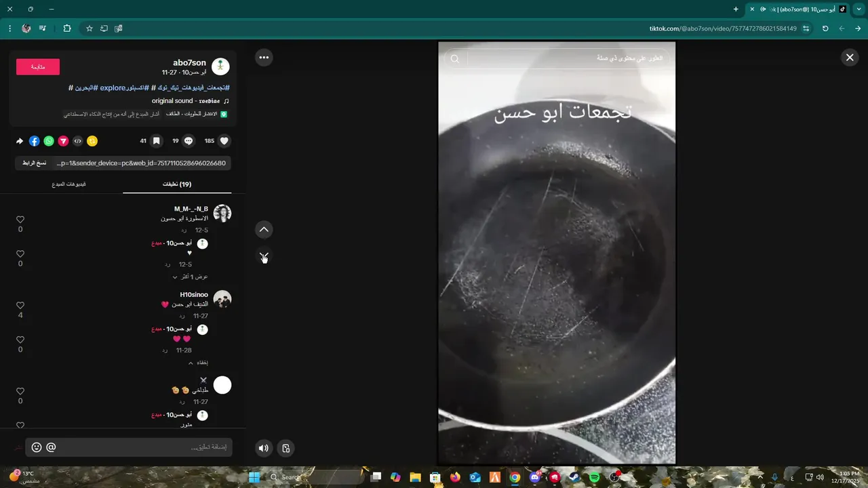The height and width of the screenshot is (488, 868).
Task: Open the white-avatar commenter profile picture
Action: click(222, 385)
